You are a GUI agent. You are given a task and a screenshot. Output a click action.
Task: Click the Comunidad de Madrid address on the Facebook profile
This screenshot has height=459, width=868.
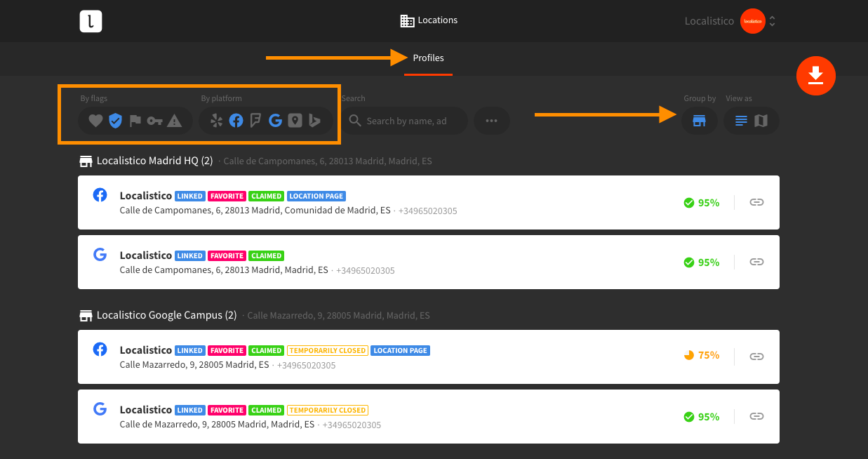255,211
